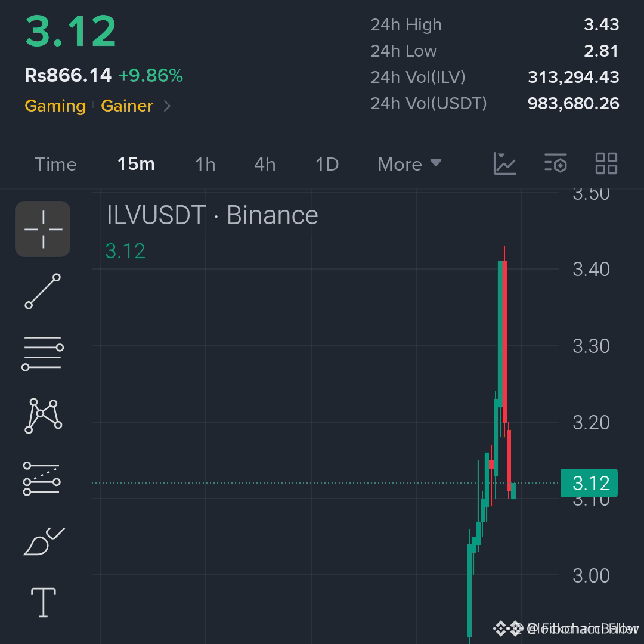Click the 24h High value 3.43
Viewport: 644px width, 644px height.
pos(601,24)
